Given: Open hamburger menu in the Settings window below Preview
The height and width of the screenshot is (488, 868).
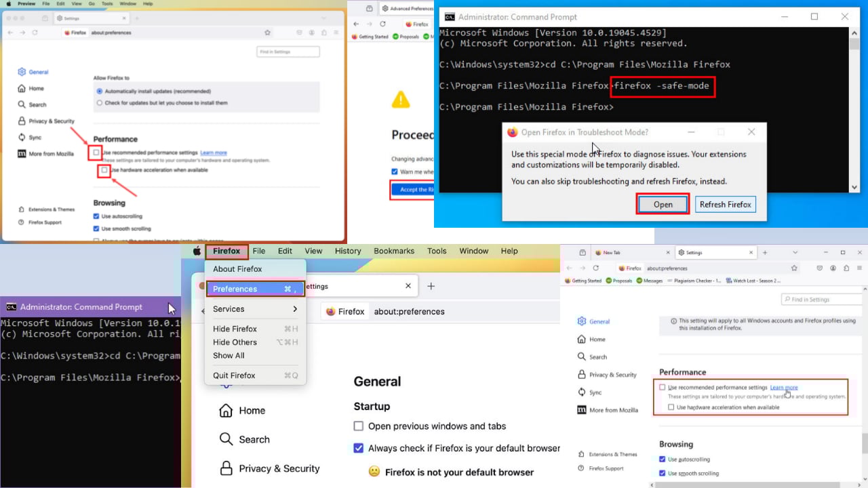Looking at the screenshot, I should coord(336,33).
